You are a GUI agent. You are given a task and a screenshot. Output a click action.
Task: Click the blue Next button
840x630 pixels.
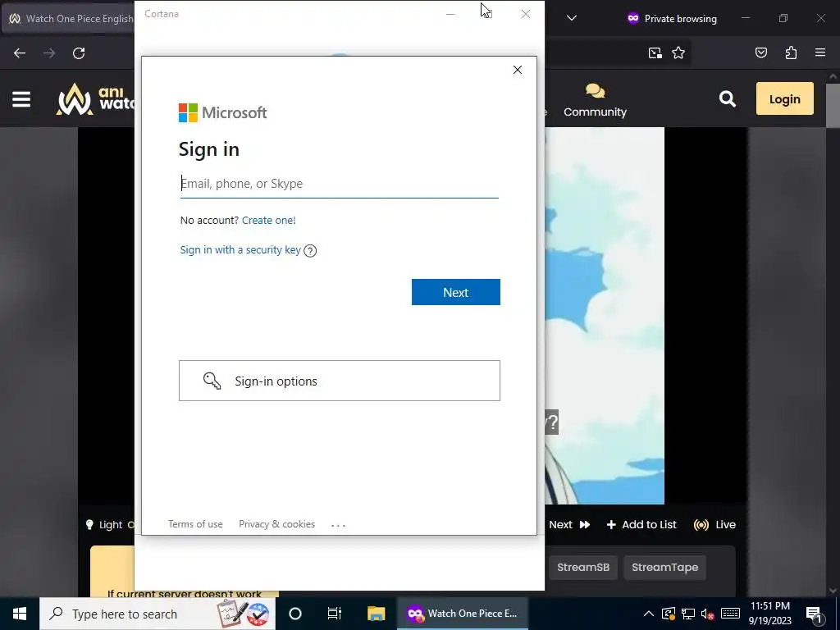[x=455, y=292]
